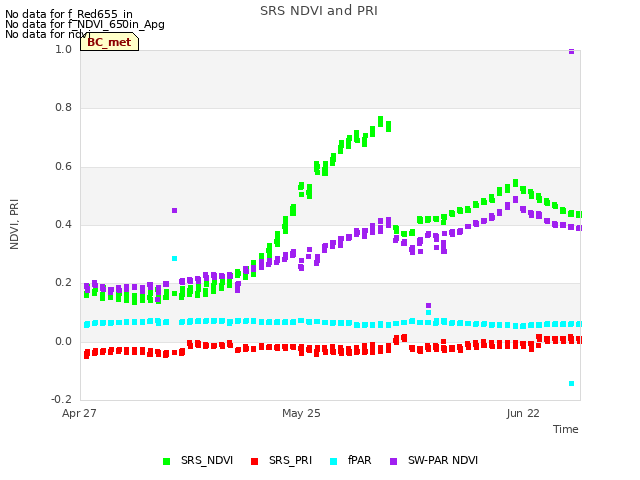Click the 'No data for ndvi' message

48,34
